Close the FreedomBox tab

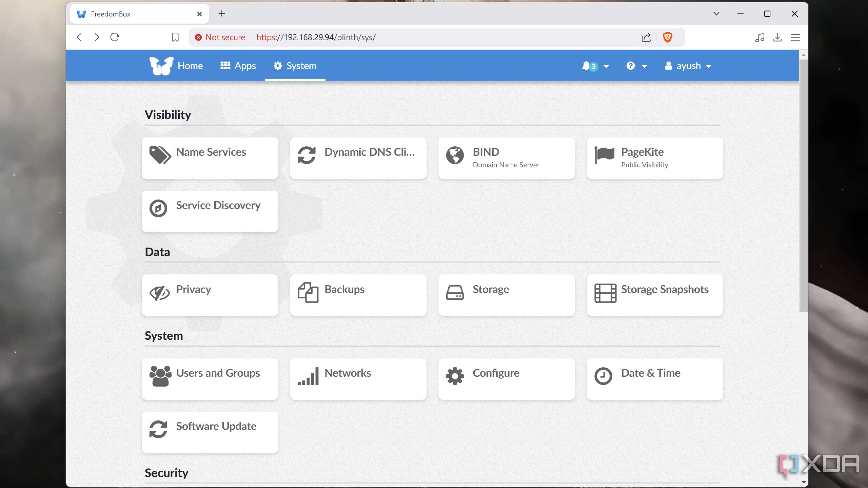click(x=199, y=14)
